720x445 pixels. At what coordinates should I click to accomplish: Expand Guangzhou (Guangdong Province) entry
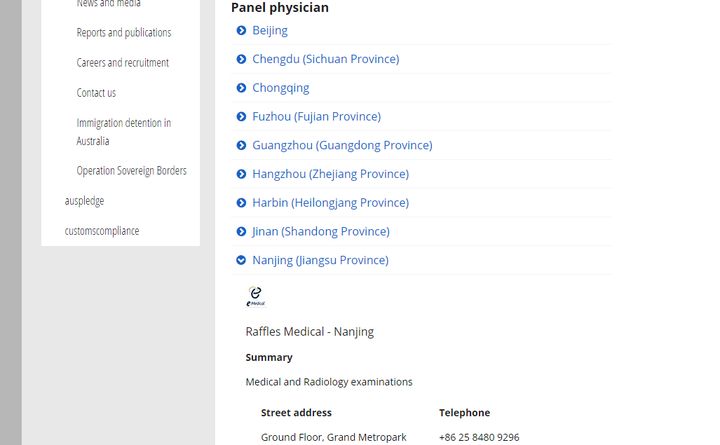pyautogui.click(x=342, y=145)
